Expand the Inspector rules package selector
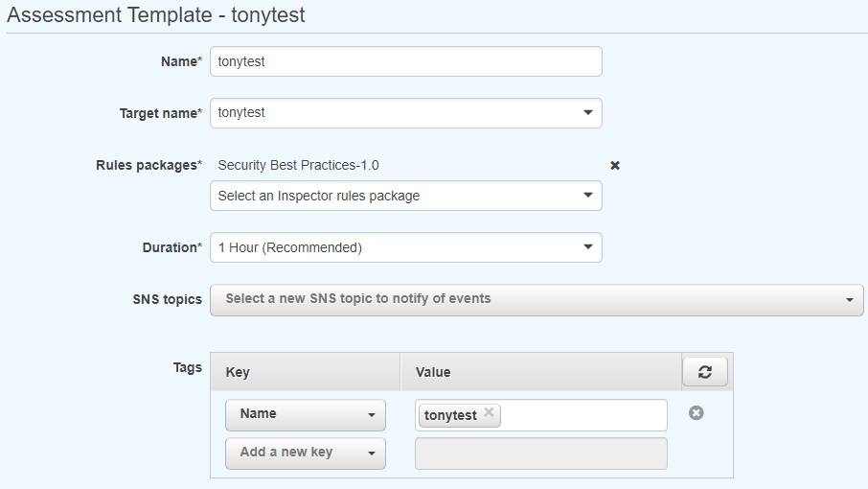The width and height of the screenshot is (868, 489). tap(406, 196)
